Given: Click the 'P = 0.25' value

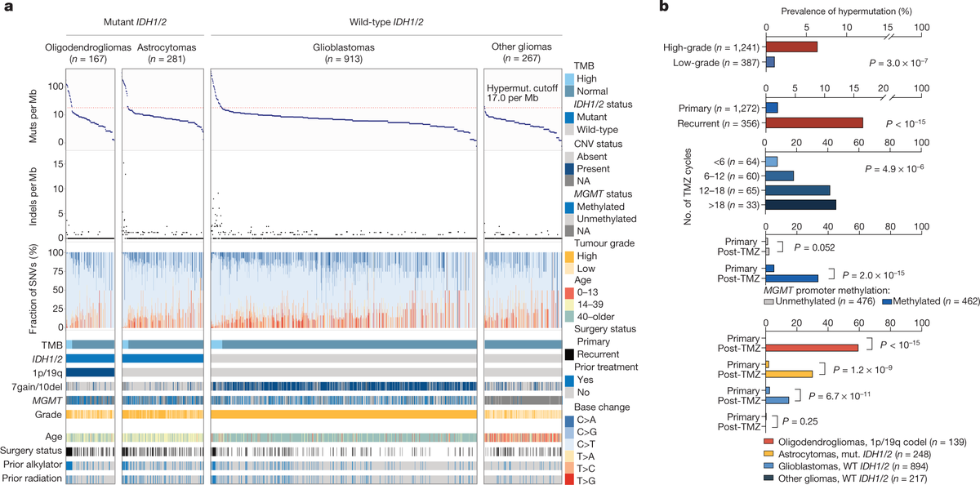Looking at the screenshot, I should [x=801, y=421].
